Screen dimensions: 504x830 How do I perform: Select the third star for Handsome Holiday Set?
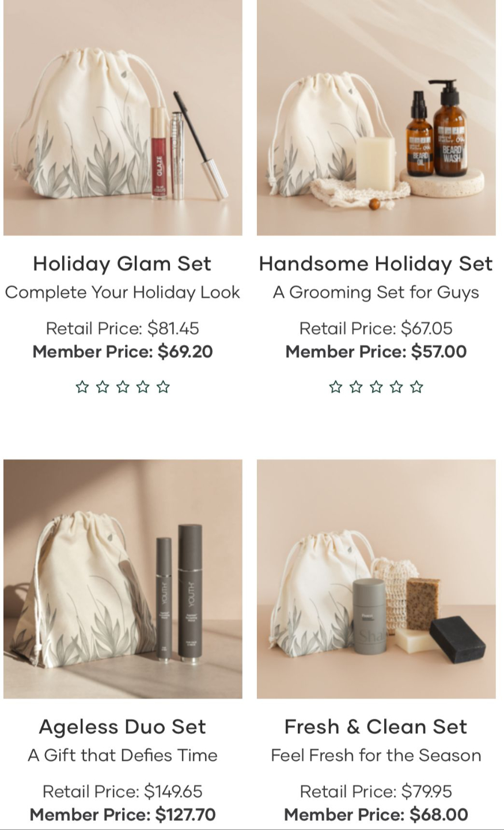click(376, 387)
